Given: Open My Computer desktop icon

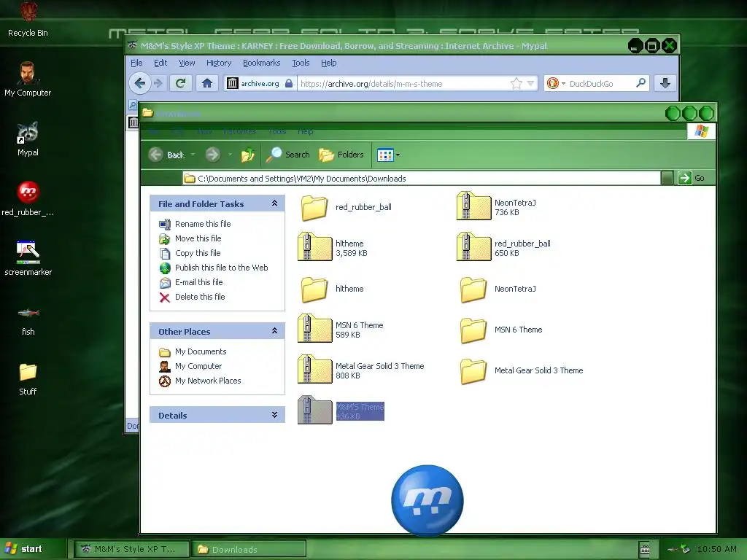Looking at the screenshot, I should [x=28, y=79].
